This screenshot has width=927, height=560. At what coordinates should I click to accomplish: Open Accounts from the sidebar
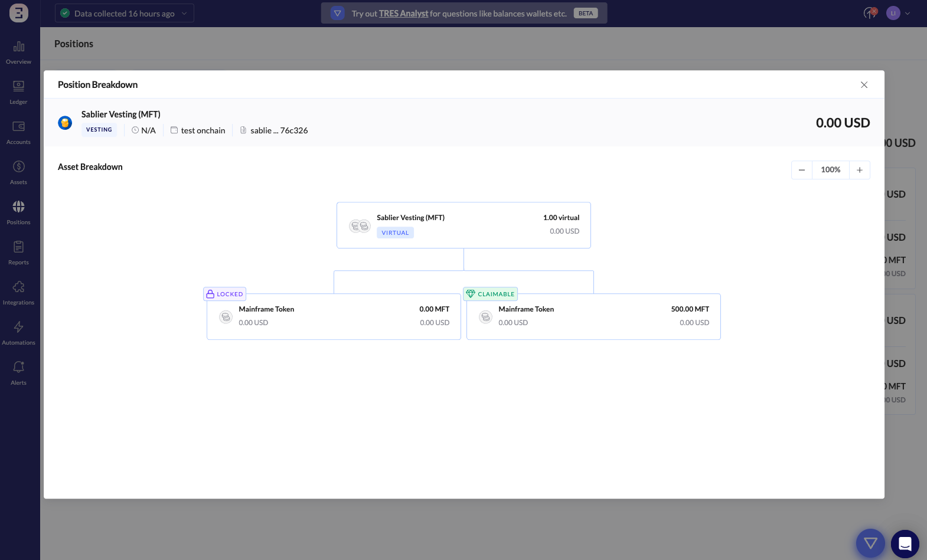point(19,127)
